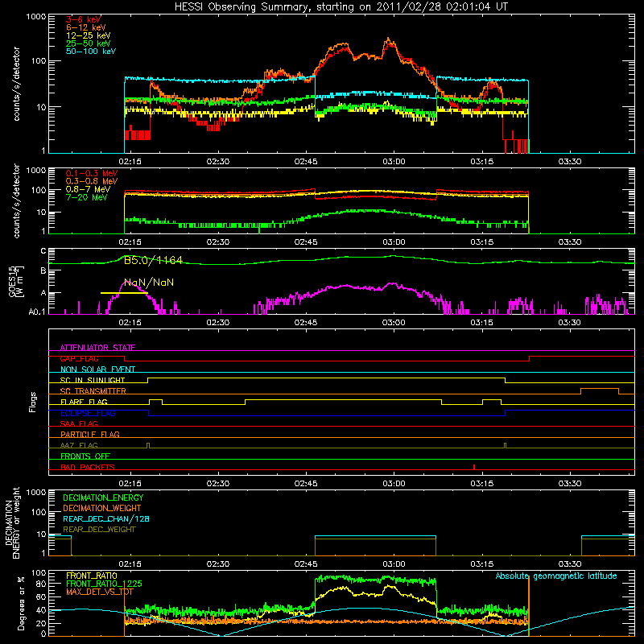Screen dimensions: 644x644
Task: Click the FRONT_RATIO_1225 legend entry
Action: (104, 584)
